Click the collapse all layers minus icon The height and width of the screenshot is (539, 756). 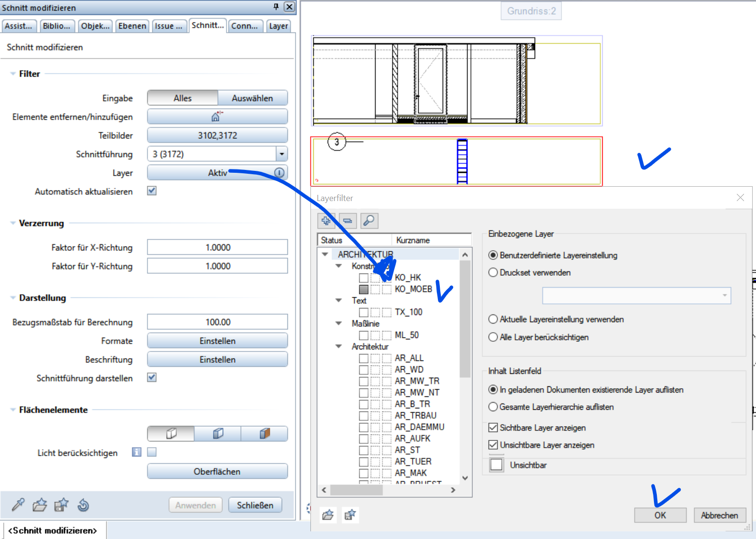coord(348,221)
